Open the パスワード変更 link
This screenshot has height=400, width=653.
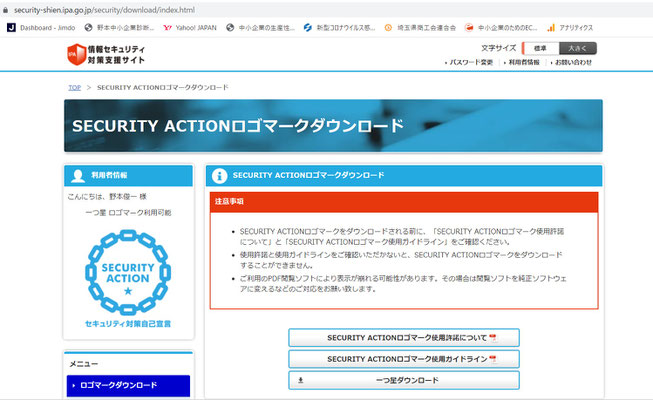click(471, 62)
